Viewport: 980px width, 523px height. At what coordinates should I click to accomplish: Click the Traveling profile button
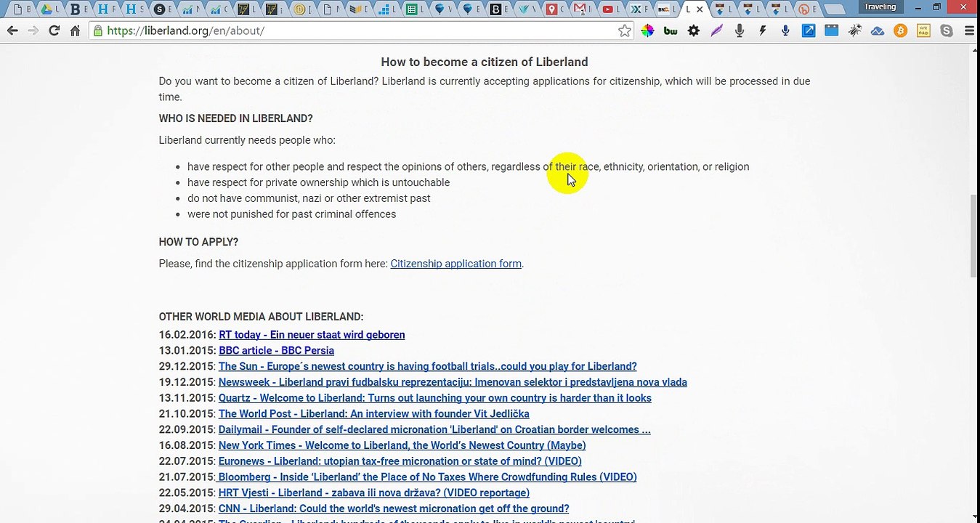880,7
